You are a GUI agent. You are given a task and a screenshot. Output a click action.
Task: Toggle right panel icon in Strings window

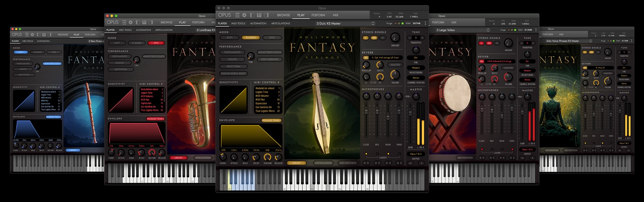coord(266,15)
